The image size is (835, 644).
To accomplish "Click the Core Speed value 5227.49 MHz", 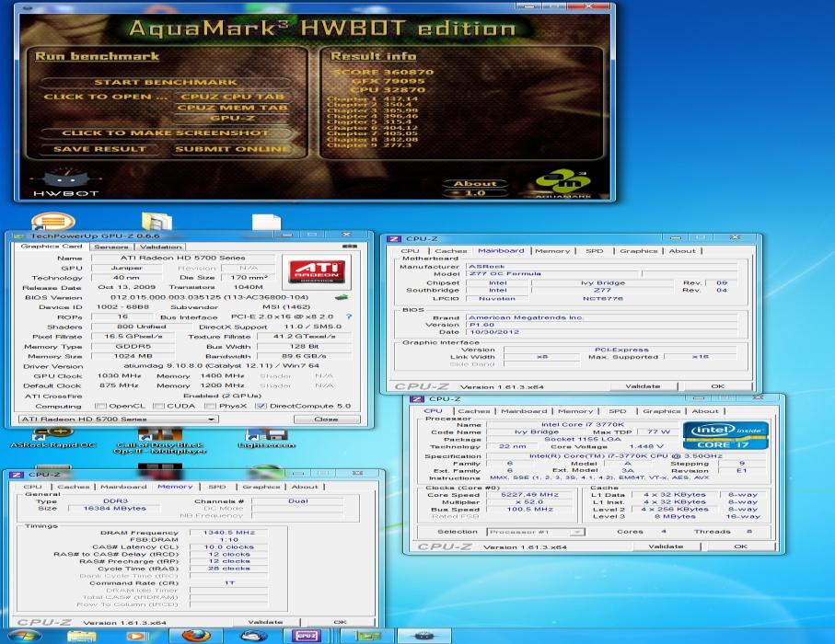I will (x=529, y=495).
